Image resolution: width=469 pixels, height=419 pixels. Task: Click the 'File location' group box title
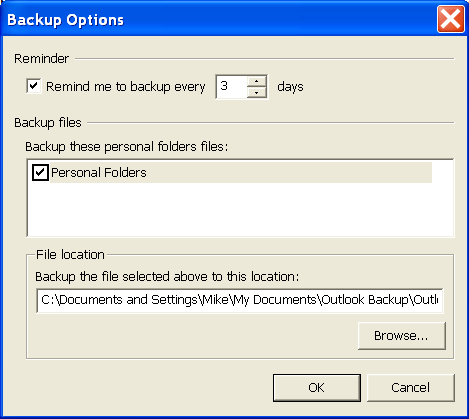[x=70, y=255]
